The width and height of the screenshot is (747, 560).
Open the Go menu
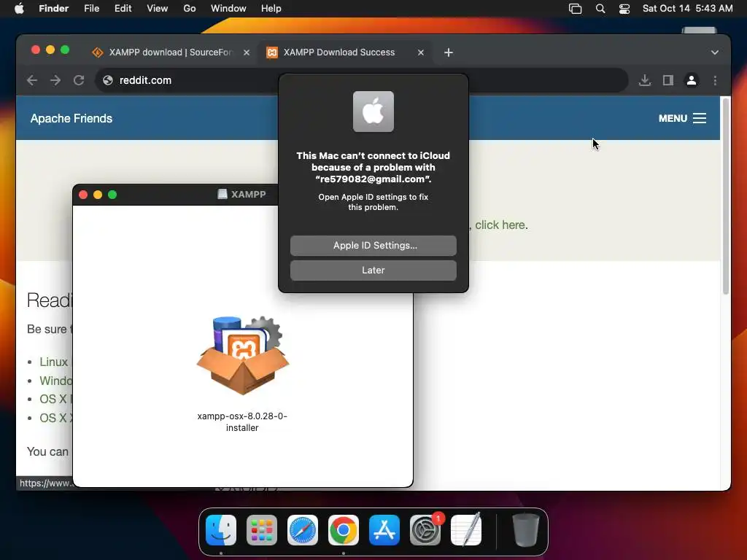[190, 9]
